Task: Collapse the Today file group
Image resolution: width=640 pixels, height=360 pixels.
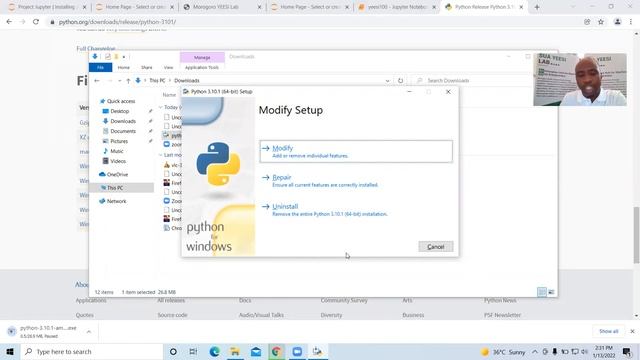Action: (160, 107)
